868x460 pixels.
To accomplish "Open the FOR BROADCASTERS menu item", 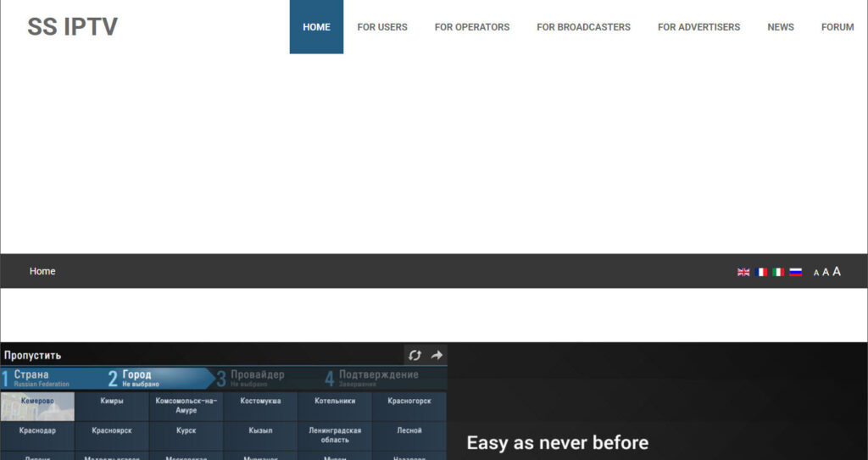I will (583, 26).
